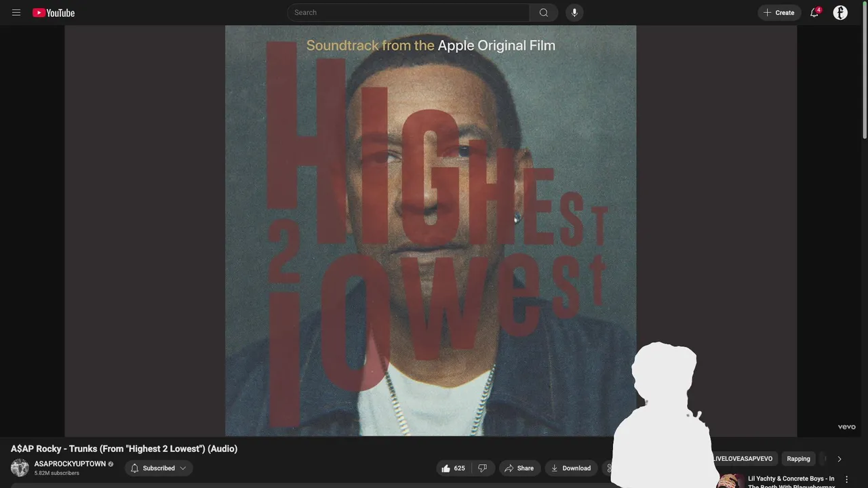Click the video player album art
The height and width of the screenshot is (488, 868).
coord(431,230)
